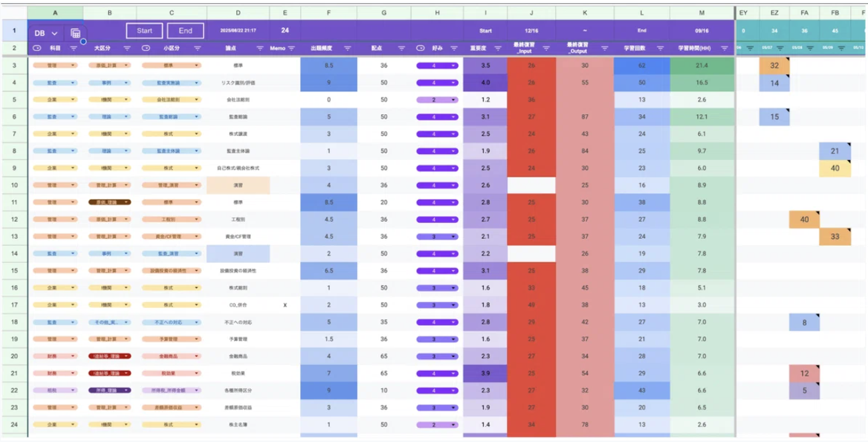868x446 pixels.
Task: Expand the 科目 dropdown chip in row 3
Action: point(54,66)
